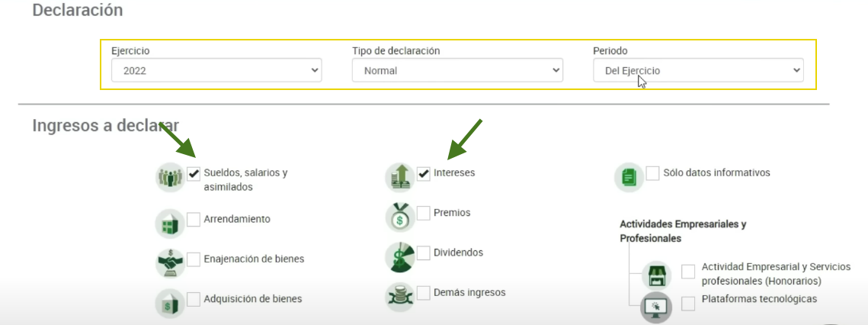Check the Arrendamiento checkbox
Screen dimensions: 868x325
click(x=194, y=220)
